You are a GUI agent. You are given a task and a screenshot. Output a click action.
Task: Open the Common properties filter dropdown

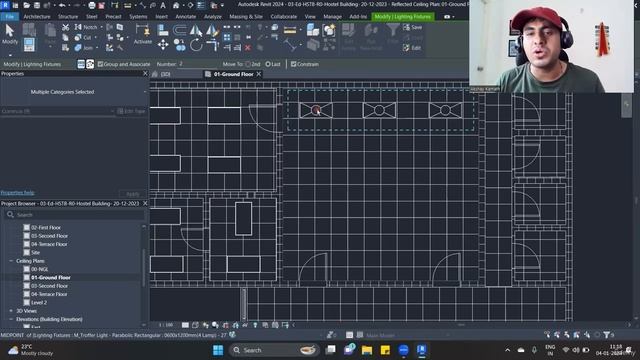[58, 111]
